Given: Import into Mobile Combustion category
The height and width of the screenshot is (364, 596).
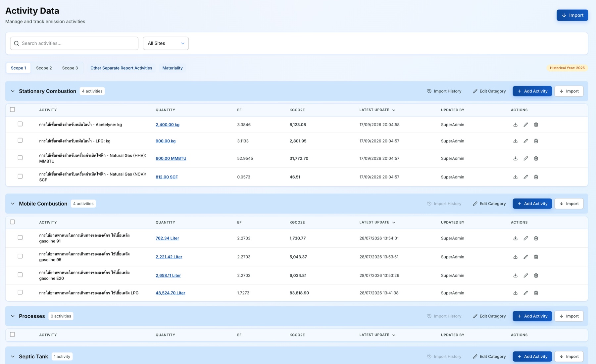Looking at the screenshot, I should click(569, 204).
